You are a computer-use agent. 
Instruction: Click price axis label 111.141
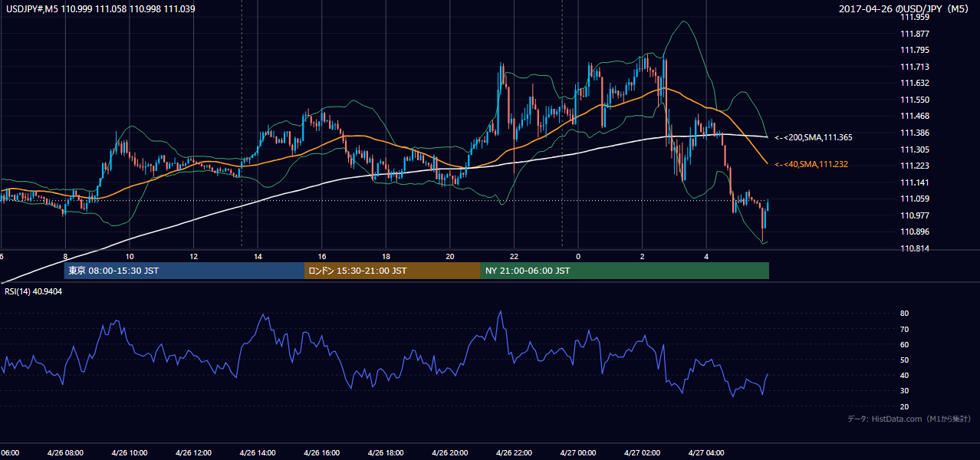pos(914,182)
